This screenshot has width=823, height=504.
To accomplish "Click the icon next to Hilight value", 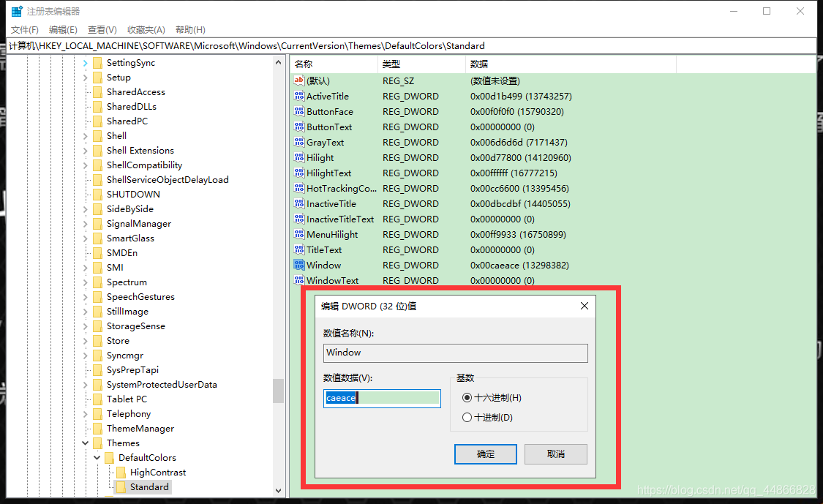I will click(x=300, y=157).
